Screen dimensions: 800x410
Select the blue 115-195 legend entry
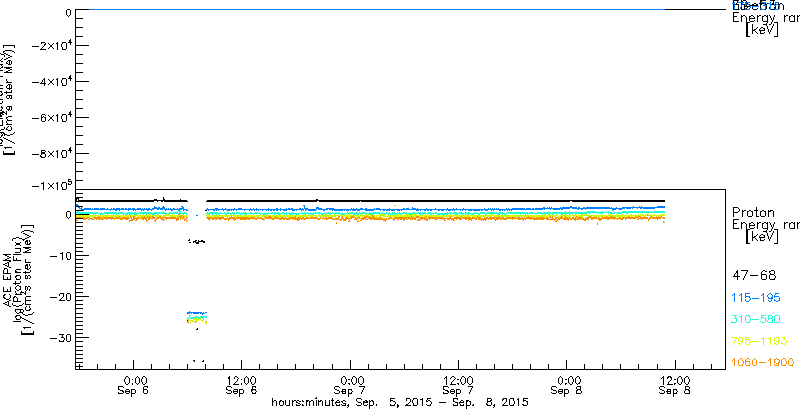click(x=756, y=298)
